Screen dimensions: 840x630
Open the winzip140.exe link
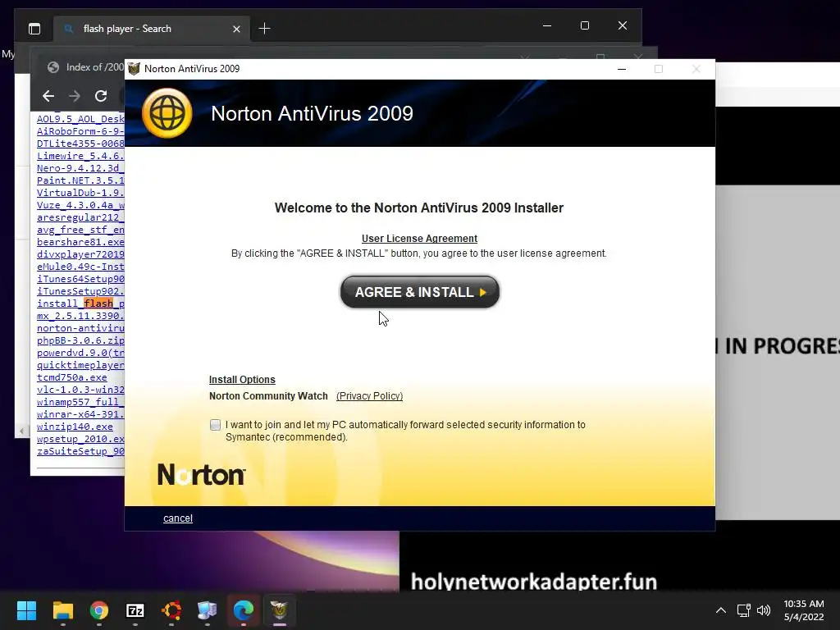point(75,427)
